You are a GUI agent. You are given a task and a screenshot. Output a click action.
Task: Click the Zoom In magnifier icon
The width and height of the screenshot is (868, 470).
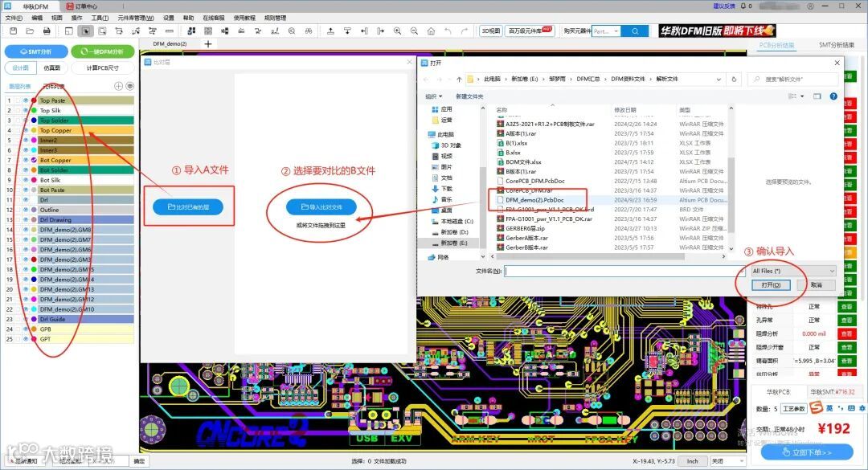(x=396, y=31)
